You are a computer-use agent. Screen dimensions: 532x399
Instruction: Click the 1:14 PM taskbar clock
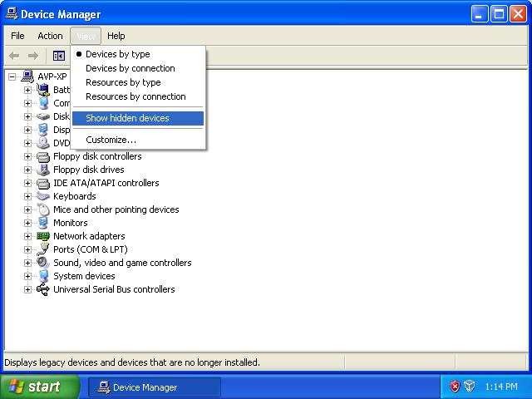[x=501, y=387]
